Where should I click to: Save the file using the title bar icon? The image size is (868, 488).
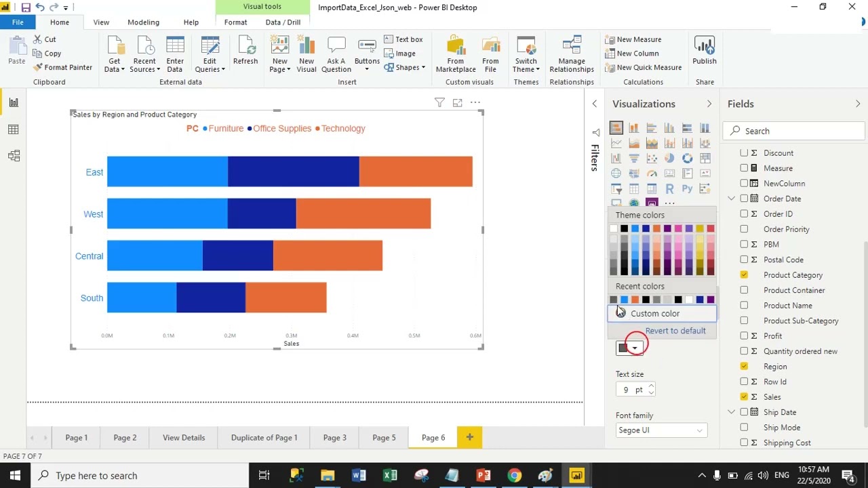click(26, 7)
